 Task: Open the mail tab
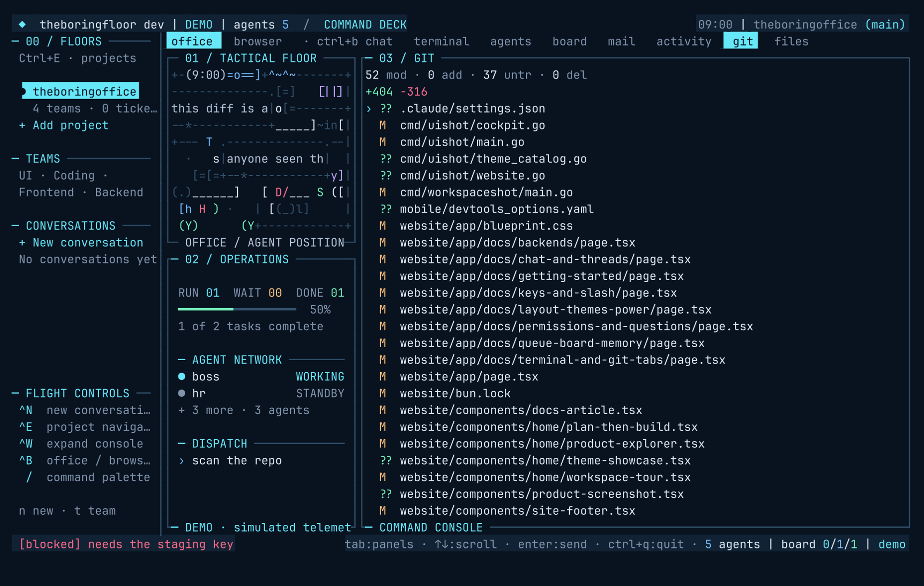[622, 41]
